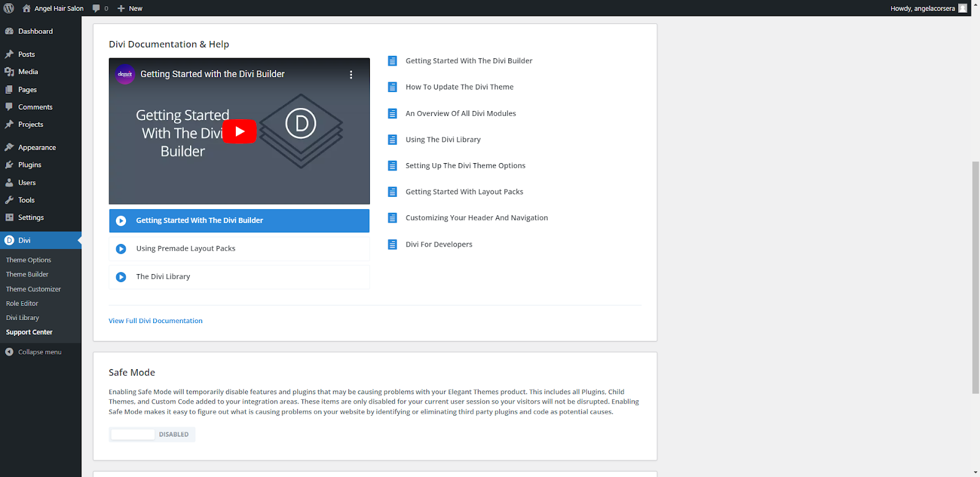
Task: Open View Full Divi Documentation link
Action: coord(156,321)
